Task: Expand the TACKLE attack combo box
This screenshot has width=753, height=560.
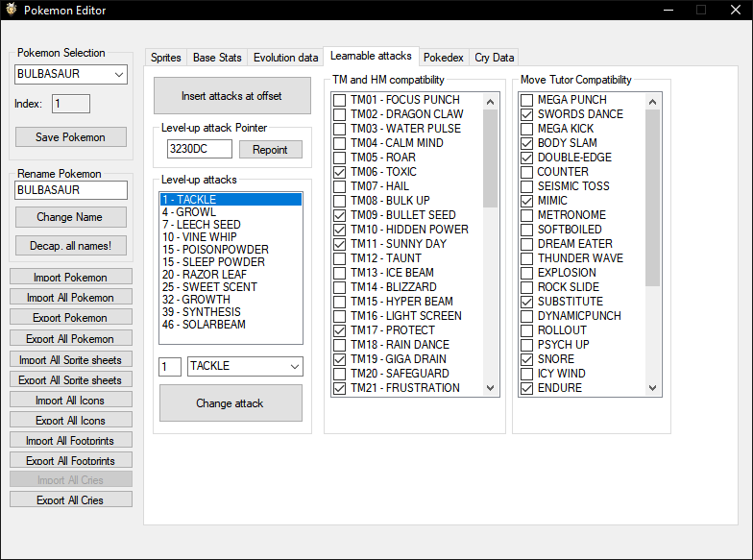Action: (294, 367)
